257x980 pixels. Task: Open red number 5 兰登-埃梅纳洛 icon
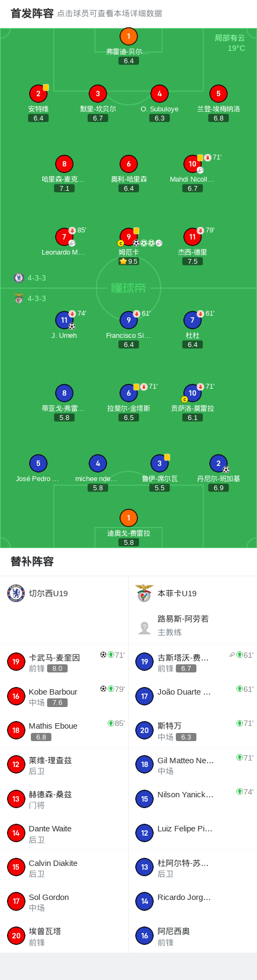point(219,94)
